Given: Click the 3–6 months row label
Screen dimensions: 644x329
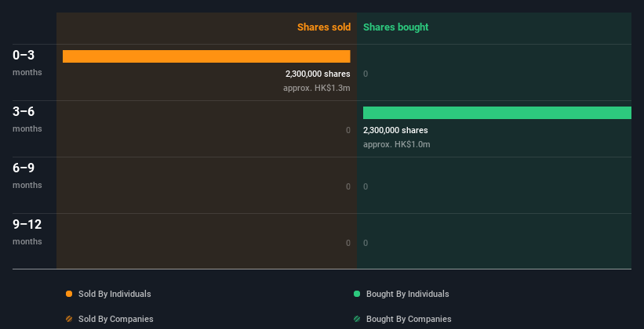Looking at the screenshot, I should tap(27, 119).
